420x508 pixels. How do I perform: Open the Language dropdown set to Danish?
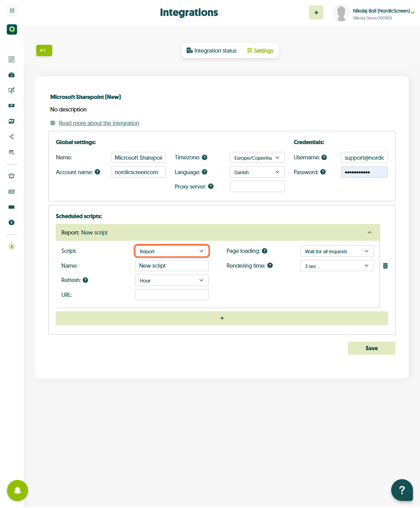click(257, 172)
